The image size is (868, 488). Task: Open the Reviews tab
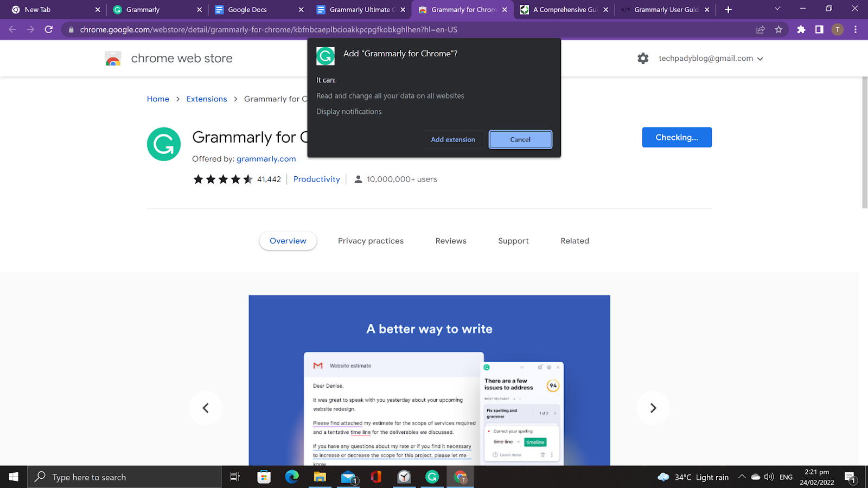(x=451, y=241)
